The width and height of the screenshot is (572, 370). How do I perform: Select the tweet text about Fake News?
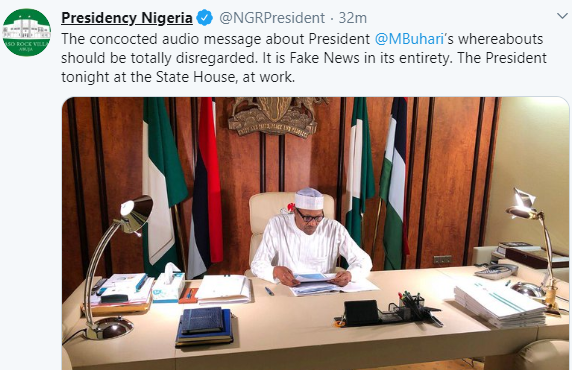[x=304, y=58]
